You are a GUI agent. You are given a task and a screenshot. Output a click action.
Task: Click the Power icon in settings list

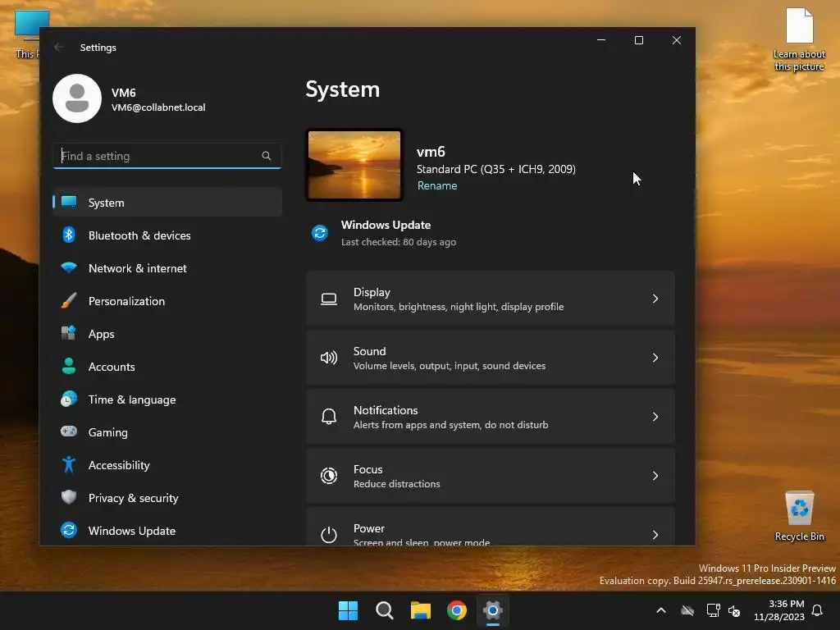click(x=329, y=535)
